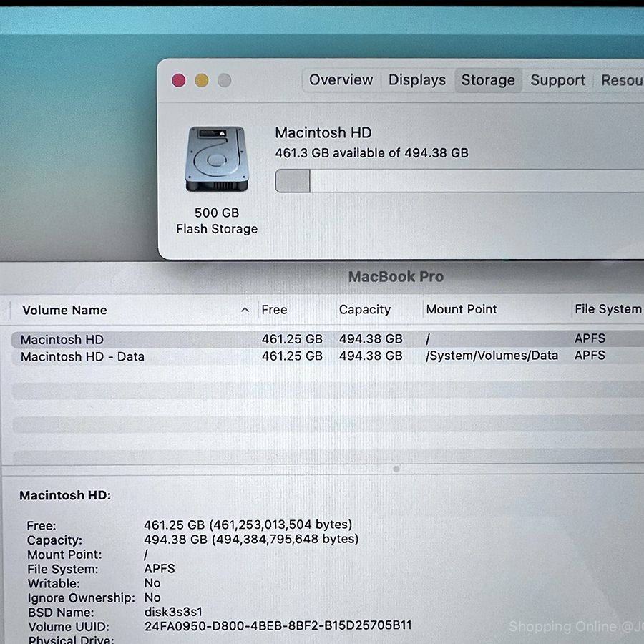Click the Volume UUID value 24FA0950-D800-4BEB-8BF2-B15D25705B11
644x644 pixels.
(x=278, y=625)
